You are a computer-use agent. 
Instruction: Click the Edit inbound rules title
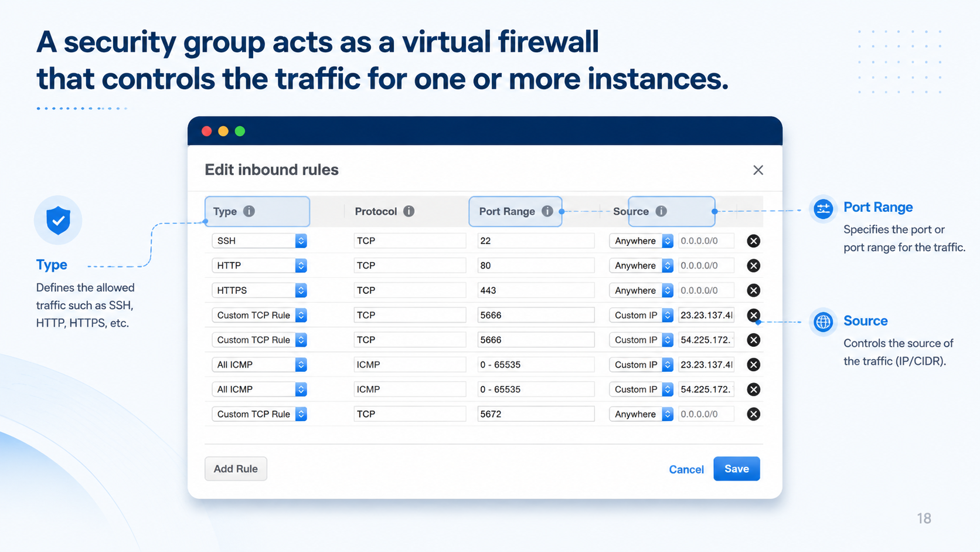click(271, 170)
